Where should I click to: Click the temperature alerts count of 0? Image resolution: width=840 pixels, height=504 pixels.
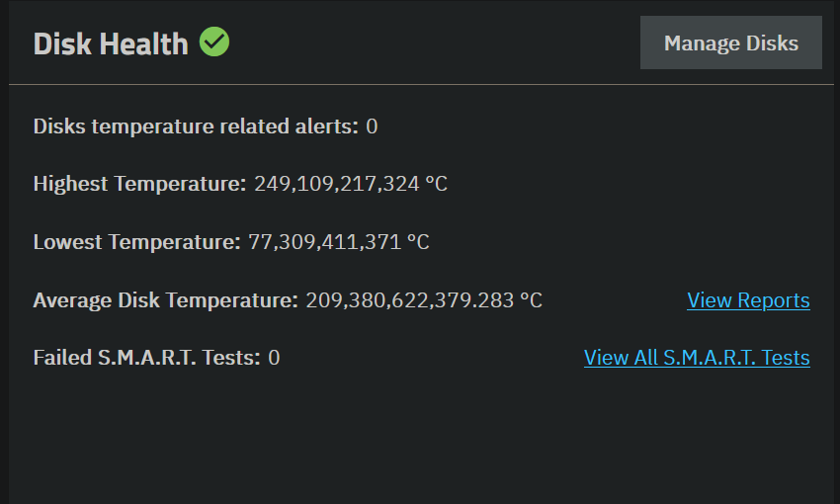point(372,126)
